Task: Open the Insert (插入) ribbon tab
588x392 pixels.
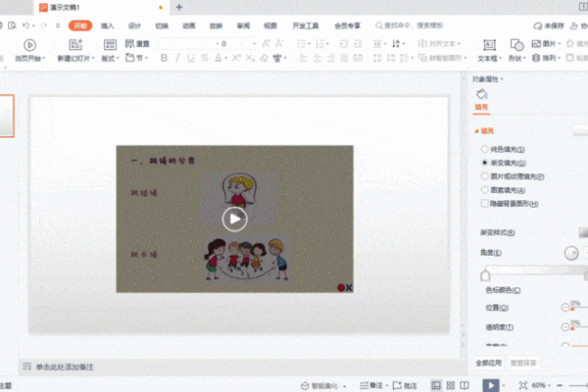Action: (x=107, y=25)
